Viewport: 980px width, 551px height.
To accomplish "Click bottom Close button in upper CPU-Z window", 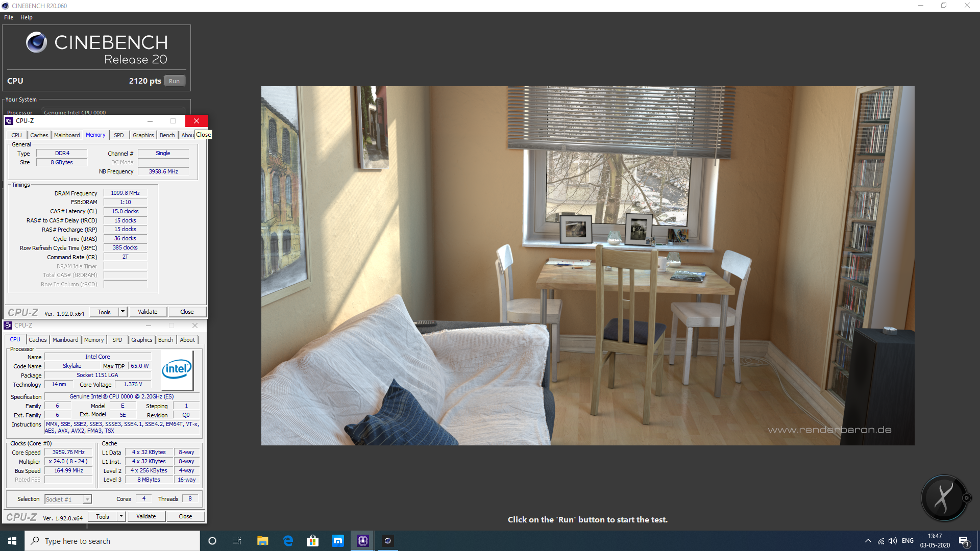I will click(x=187, y=312).
